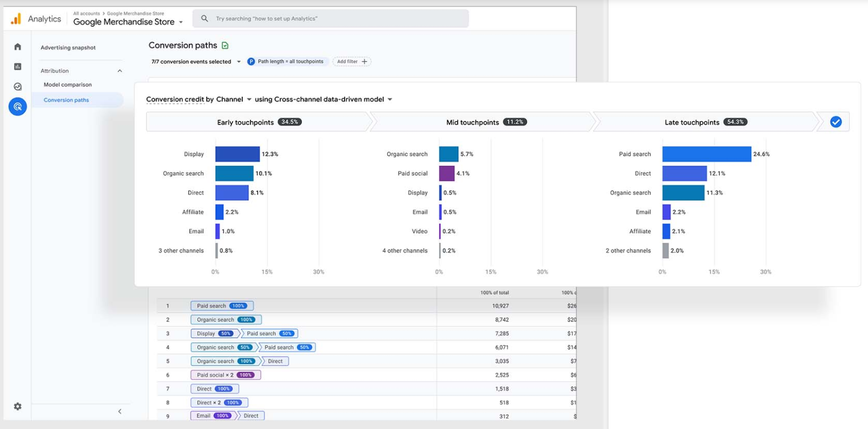
Task: Click the Conversion paths page title
Action: 183,45
